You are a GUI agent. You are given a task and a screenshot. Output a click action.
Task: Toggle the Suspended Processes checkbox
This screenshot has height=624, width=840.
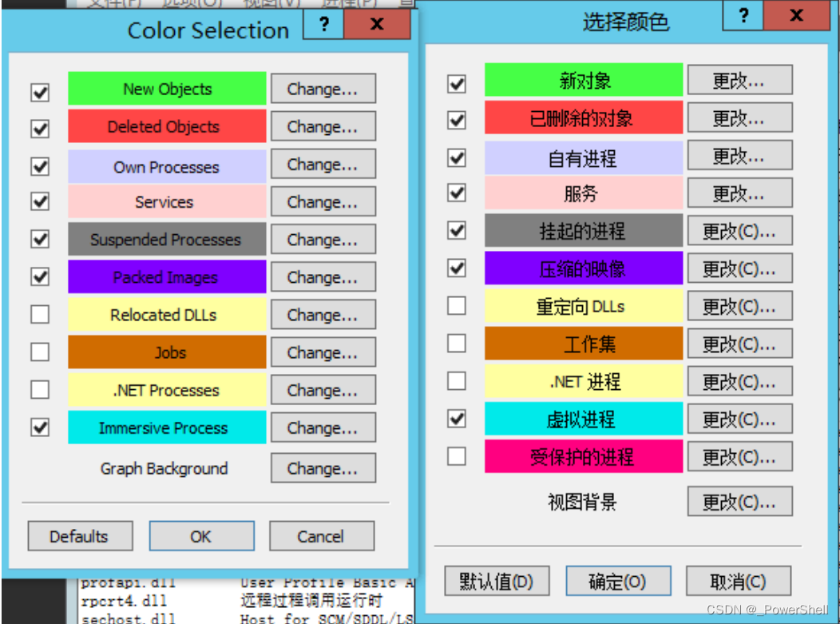click(40, 239)
